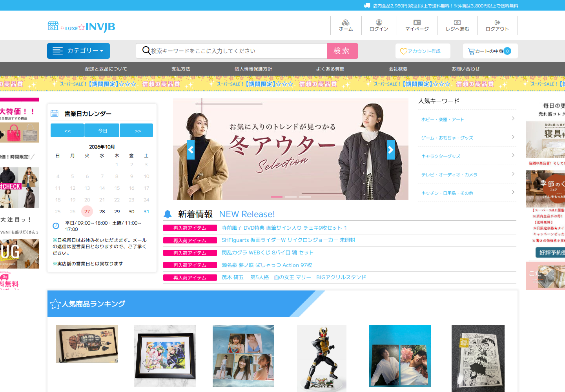The width and height of the screenshot is (565, 392).
Task: Select date 27 in the calendar
Action: (x=87, y=211)
